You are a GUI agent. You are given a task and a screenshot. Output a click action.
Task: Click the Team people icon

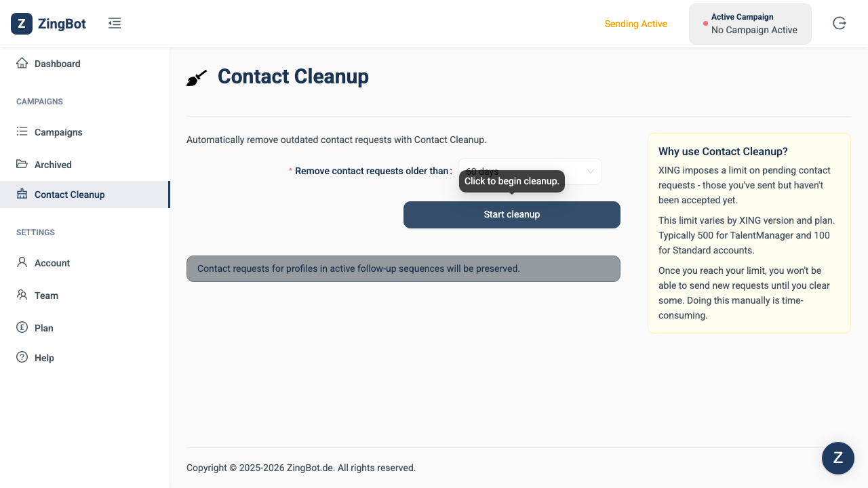coord(22,295)
